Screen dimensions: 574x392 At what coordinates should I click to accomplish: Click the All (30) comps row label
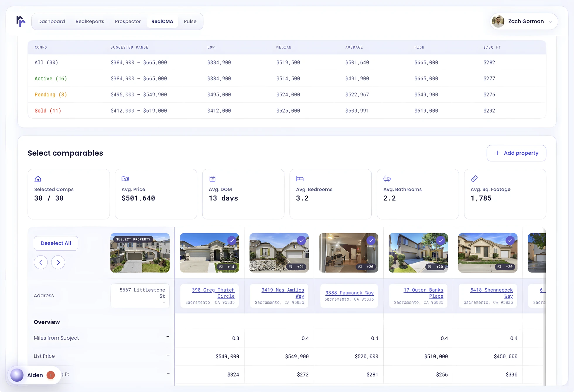pos(46,62)
